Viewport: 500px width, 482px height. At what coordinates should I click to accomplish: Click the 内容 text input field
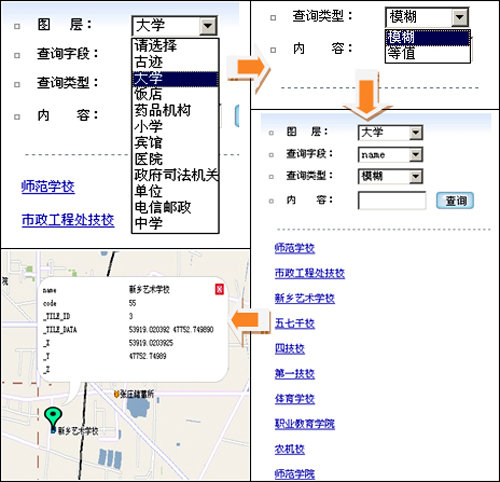click(392, 200)
